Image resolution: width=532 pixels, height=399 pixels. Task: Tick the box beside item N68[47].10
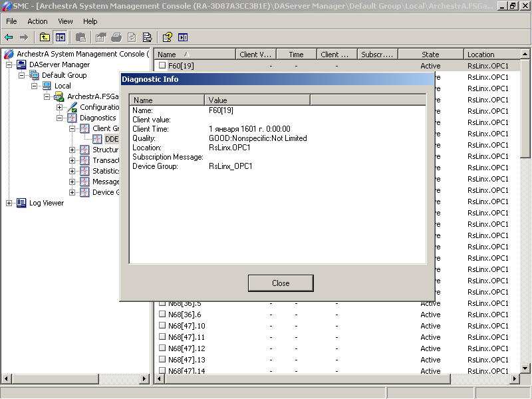(162, 326)
